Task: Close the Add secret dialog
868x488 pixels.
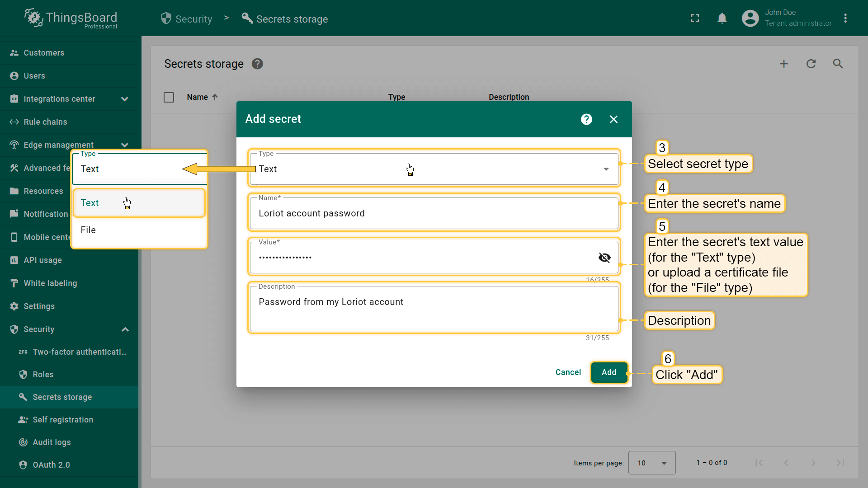Action: 613,119
